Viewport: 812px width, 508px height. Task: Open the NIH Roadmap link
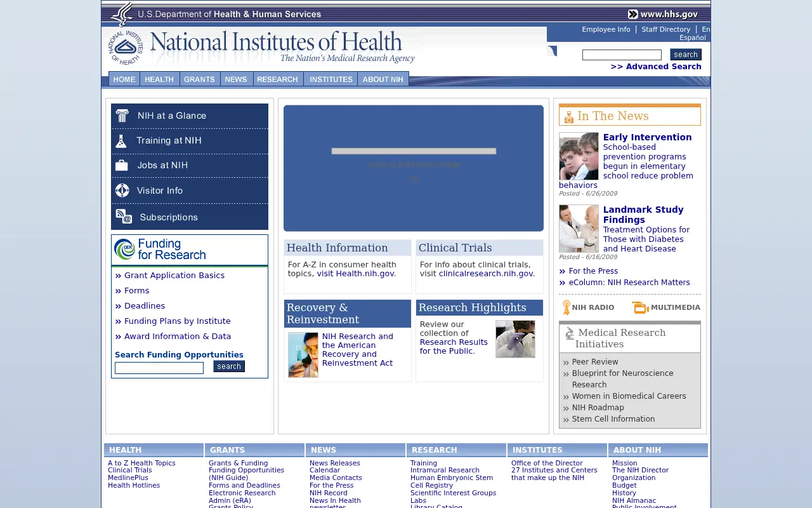click(x=598, y=408)
